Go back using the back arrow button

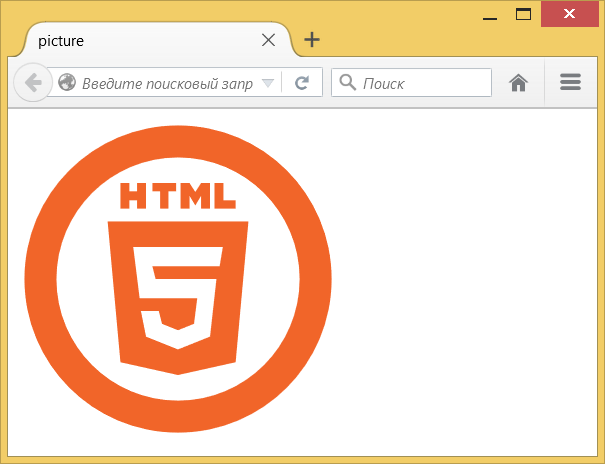33,83
